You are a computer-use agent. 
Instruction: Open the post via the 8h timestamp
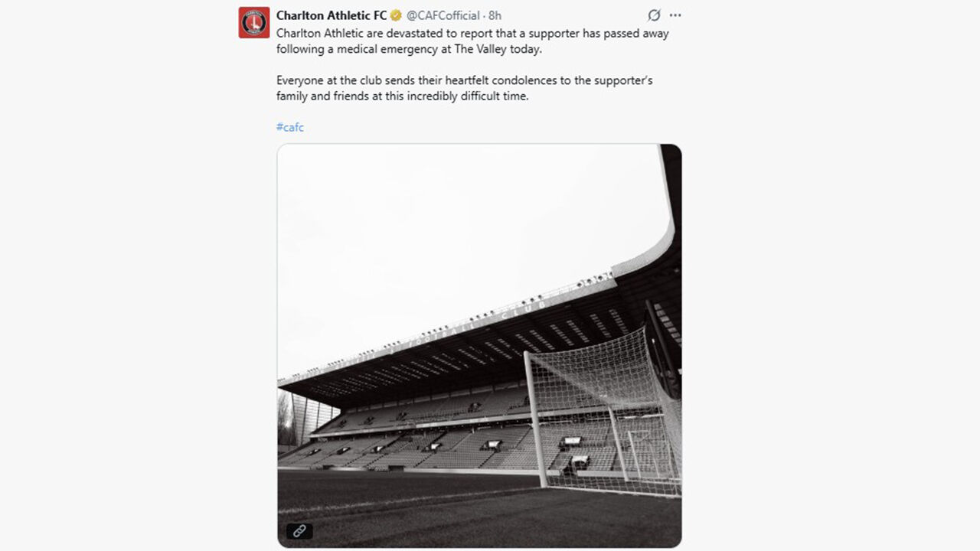point(495,15)
